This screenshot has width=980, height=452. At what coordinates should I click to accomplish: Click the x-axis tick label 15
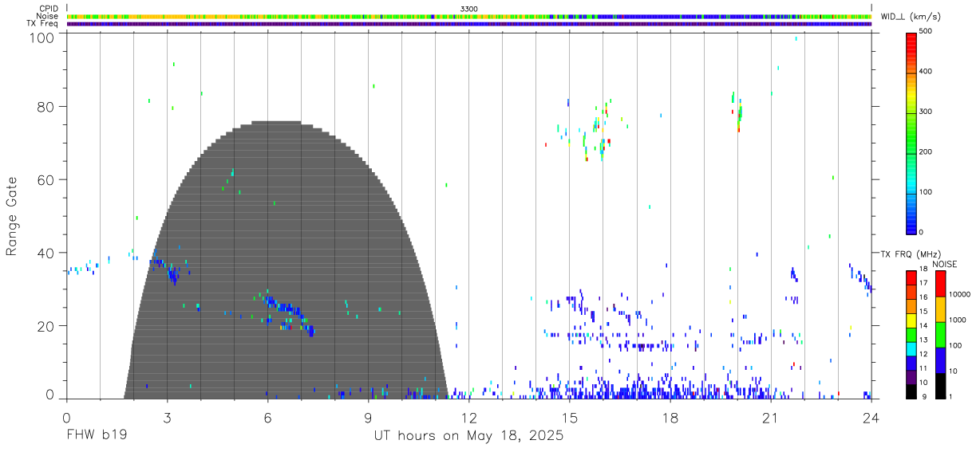click(569, 417)
